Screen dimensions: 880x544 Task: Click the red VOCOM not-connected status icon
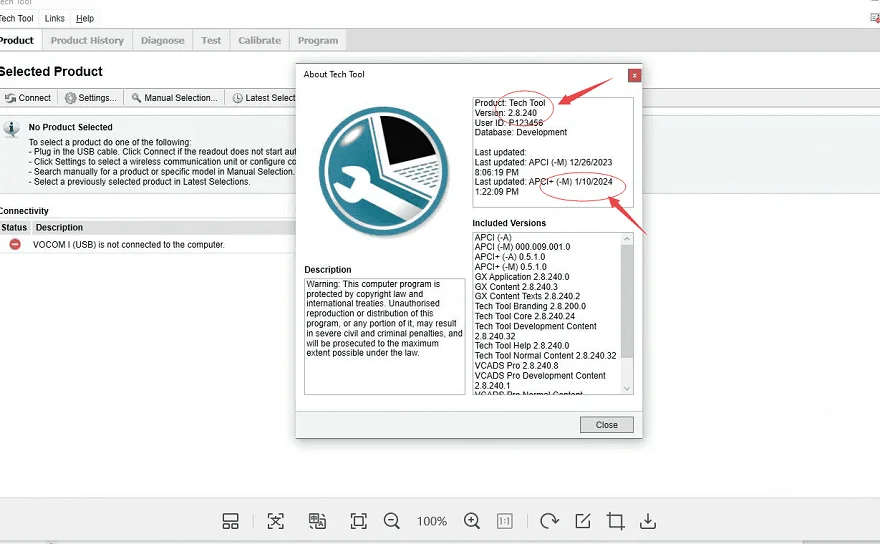point(15,244)
